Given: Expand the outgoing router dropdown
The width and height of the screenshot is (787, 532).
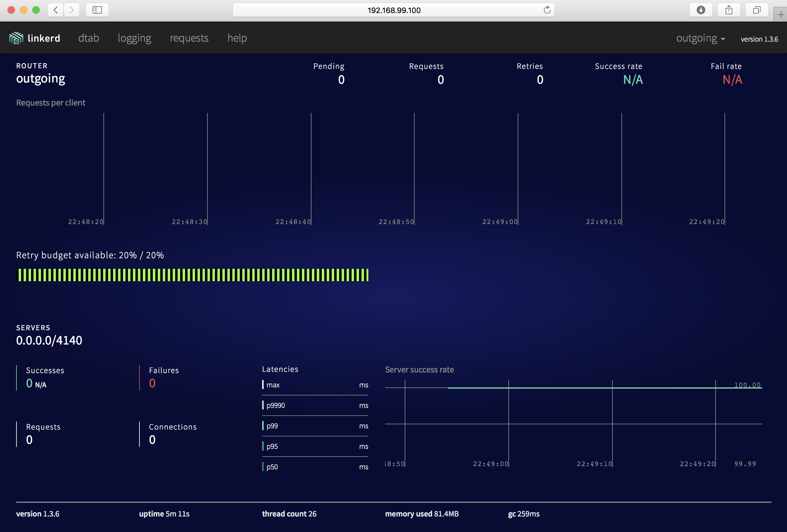Looking at the screenshot, I should 700,38.
